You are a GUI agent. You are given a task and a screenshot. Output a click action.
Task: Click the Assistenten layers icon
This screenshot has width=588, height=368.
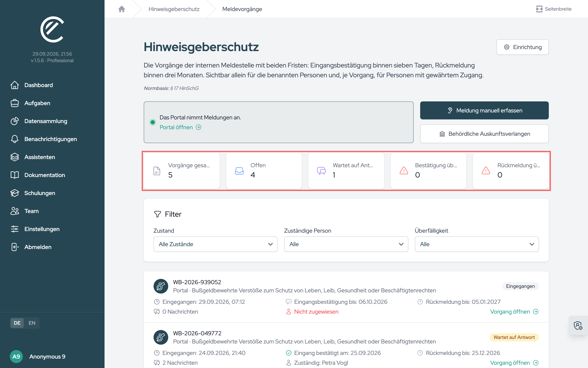(14, 157)
